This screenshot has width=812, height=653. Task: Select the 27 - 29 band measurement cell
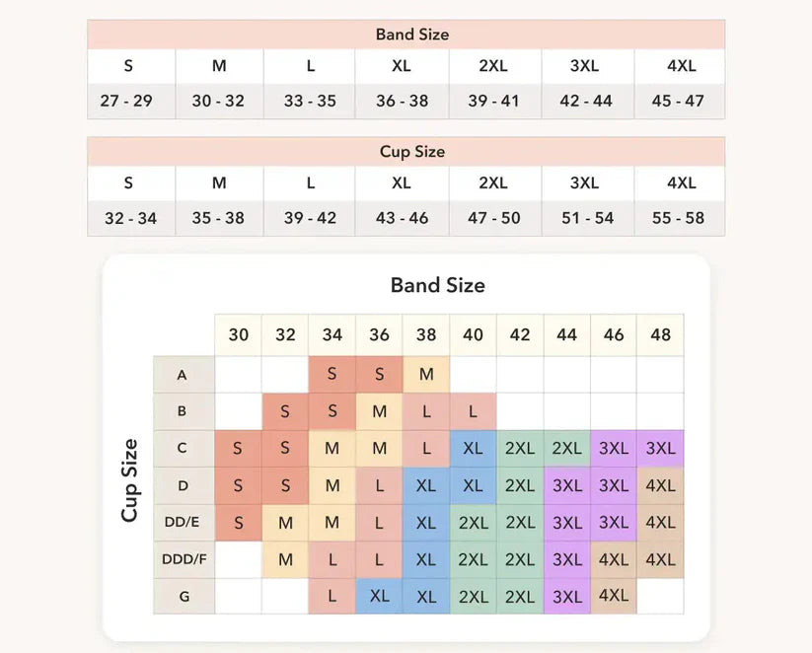(x=131, y=101)
